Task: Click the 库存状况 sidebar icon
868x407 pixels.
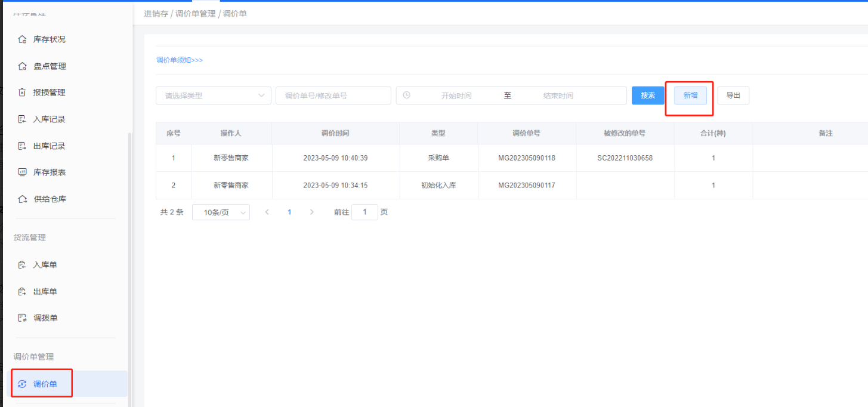Action: pyautogui.click(x=22, y=39)
